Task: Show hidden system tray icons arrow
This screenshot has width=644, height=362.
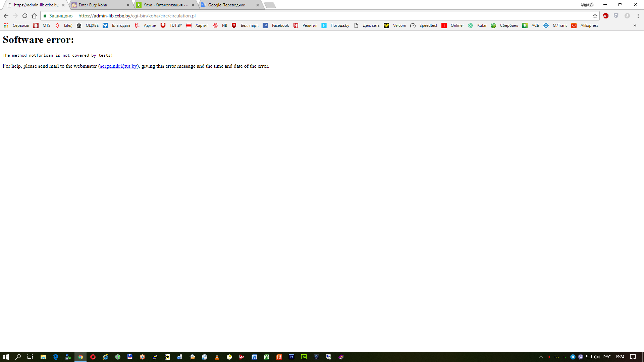Action: coord(541,357)
